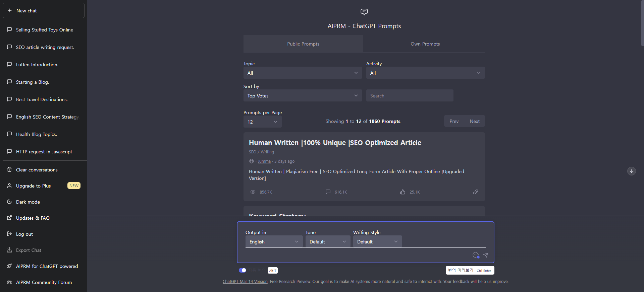Screen dimensions: 644x292
Task: Open the Health Blog Topics chat
Action: point(44,134)
